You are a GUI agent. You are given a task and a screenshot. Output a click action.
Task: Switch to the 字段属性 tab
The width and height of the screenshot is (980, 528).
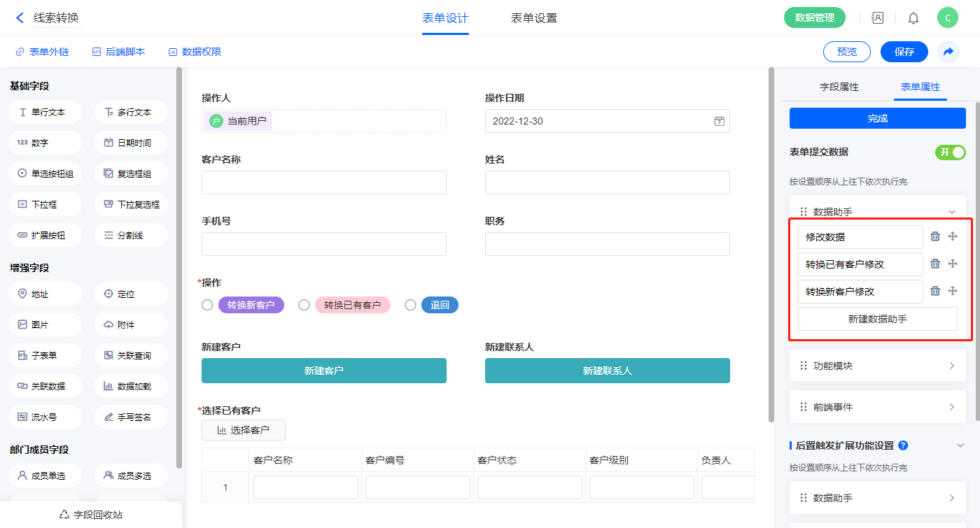[x=839, y=87]
